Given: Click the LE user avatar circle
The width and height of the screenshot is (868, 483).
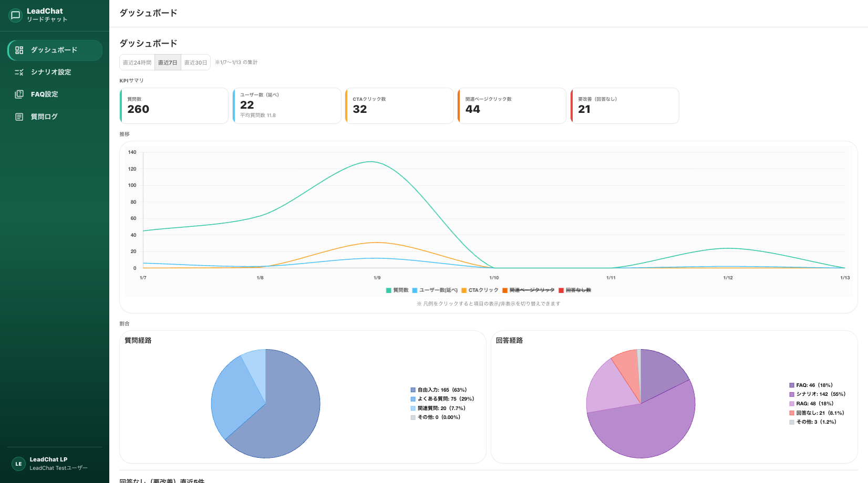Looking at the screenshot, I should 18,464.
